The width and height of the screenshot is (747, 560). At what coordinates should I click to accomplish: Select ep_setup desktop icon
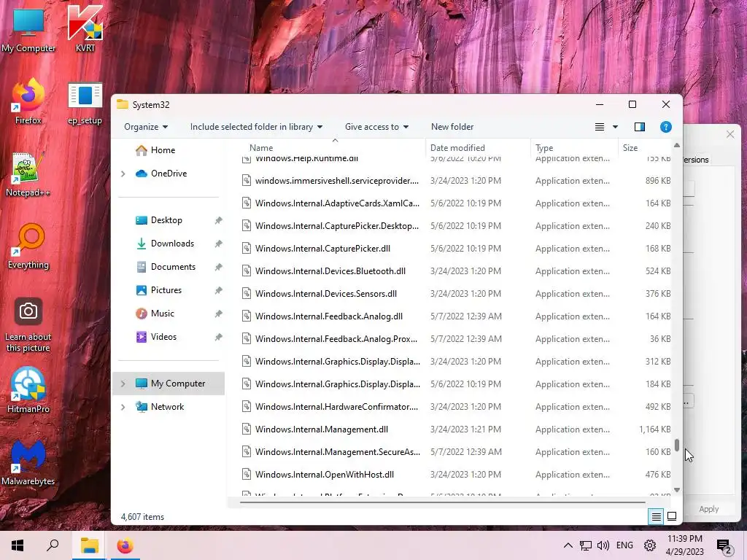point(85,102)
